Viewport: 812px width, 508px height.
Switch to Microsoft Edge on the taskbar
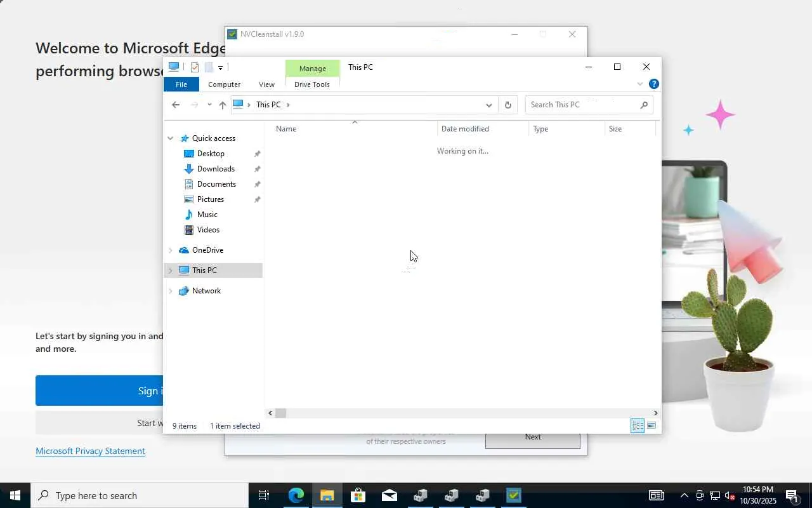[296, 495]
